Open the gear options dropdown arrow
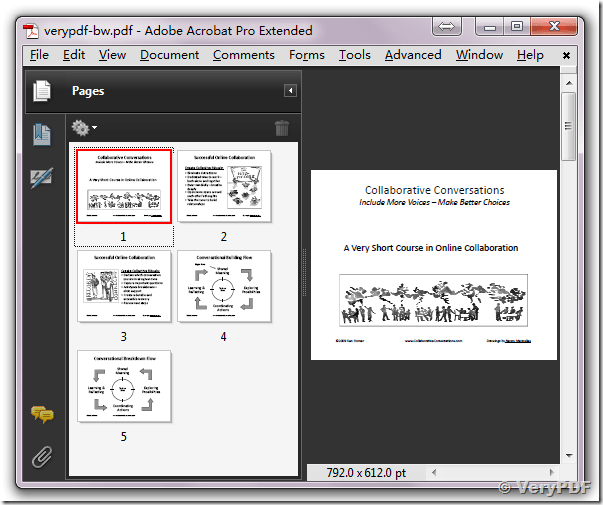Screen dimensions: 603x505 pyautogui.click(x=95, y=127)
